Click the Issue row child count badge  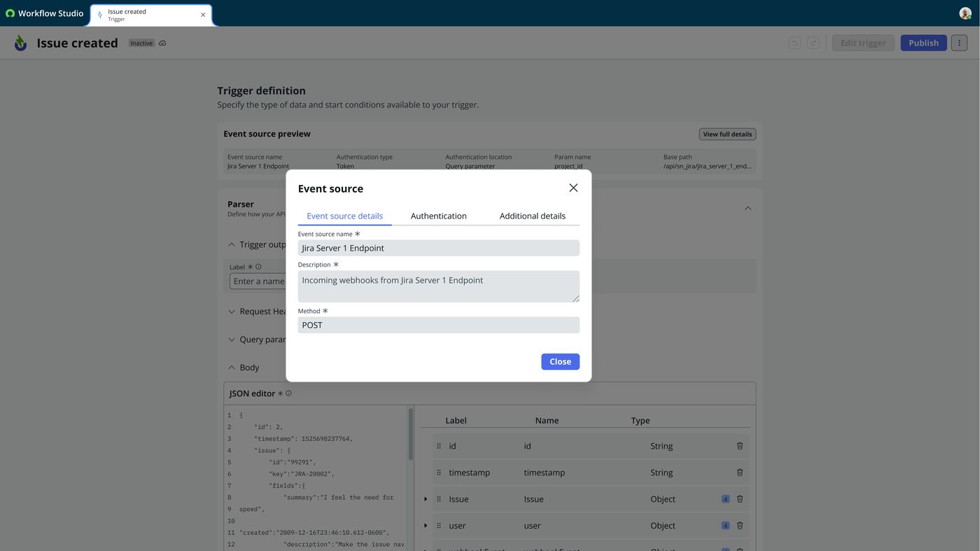[x=725, y=499]
